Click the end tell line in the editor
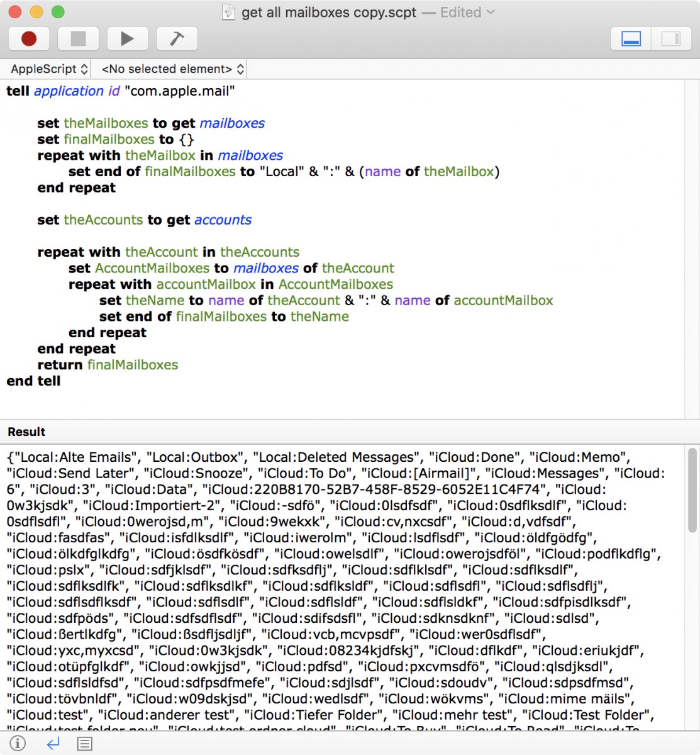Viewport: 700px width, 755px height. pyautogui.click(x=33, y=381)
